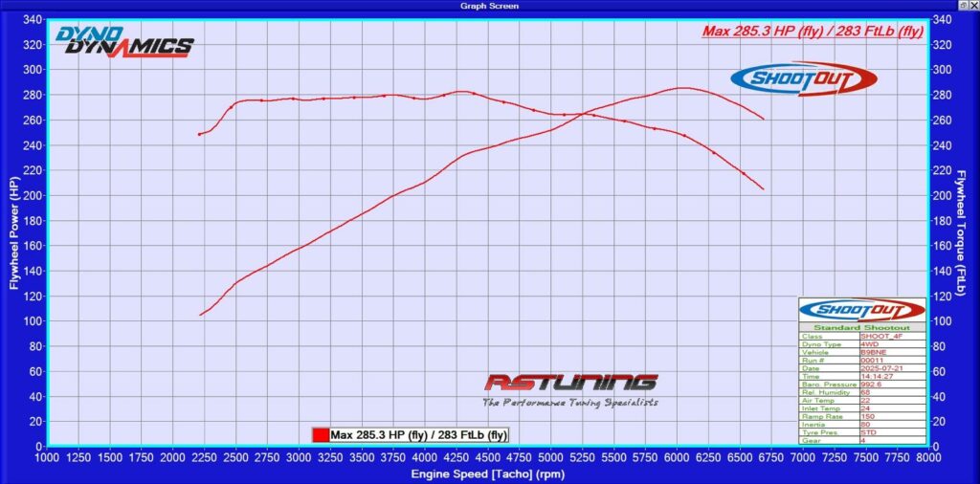980x484 pixels.
Task: Click the restore window button in title bar
Action: [957, 6]
